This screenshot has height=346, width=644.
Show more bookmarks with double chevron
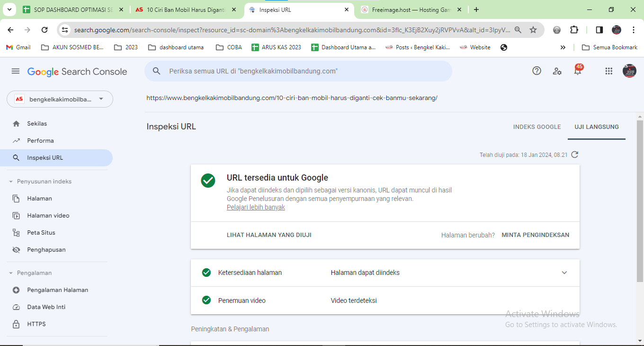(563, 47)
